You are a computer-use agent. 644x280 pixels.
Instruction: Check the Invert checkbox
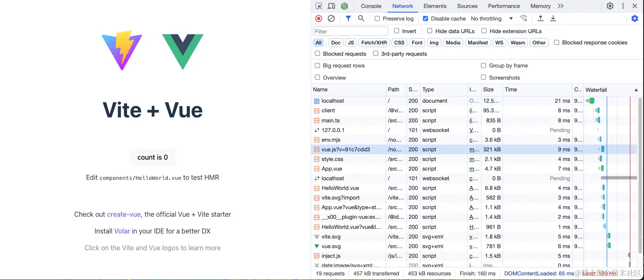click(397, 31)
